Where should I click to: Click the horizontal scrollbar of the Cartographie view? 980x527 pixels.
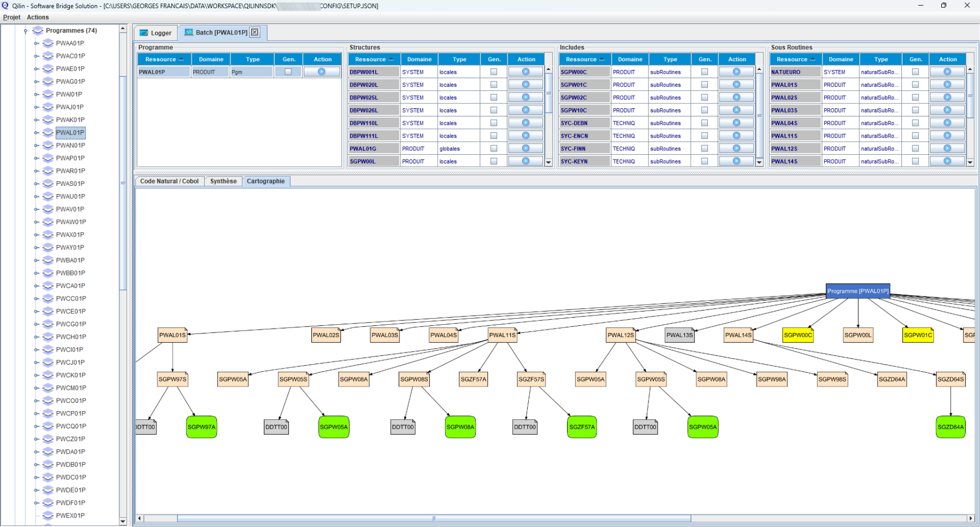(434, 518)
